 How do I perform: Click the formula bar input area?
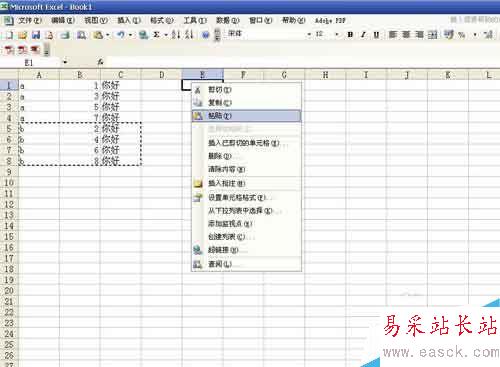(302, 62)
